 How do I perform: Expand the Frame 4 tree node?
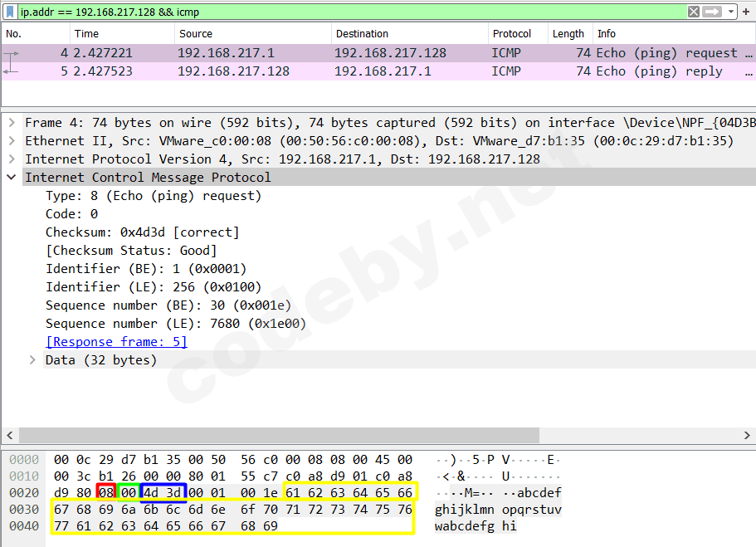(12, 123)
